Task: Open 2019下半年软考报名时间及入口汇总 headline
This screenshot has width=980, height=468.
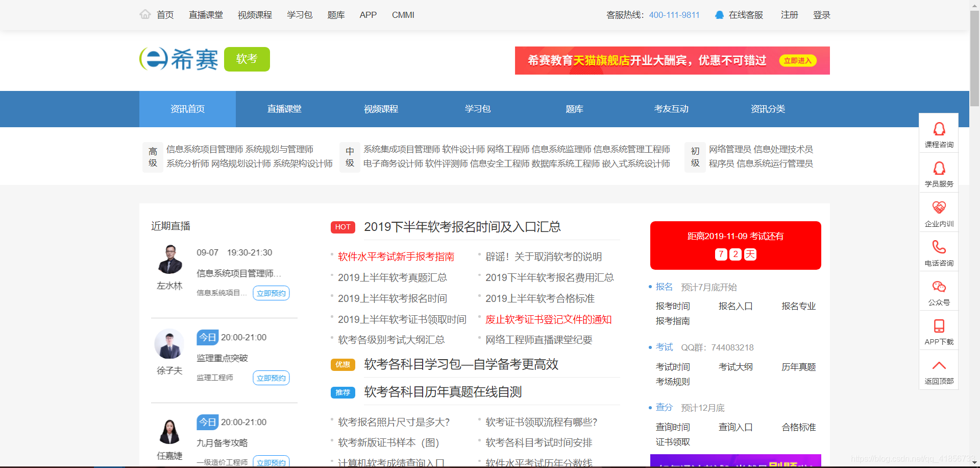Action: (462, 227)
